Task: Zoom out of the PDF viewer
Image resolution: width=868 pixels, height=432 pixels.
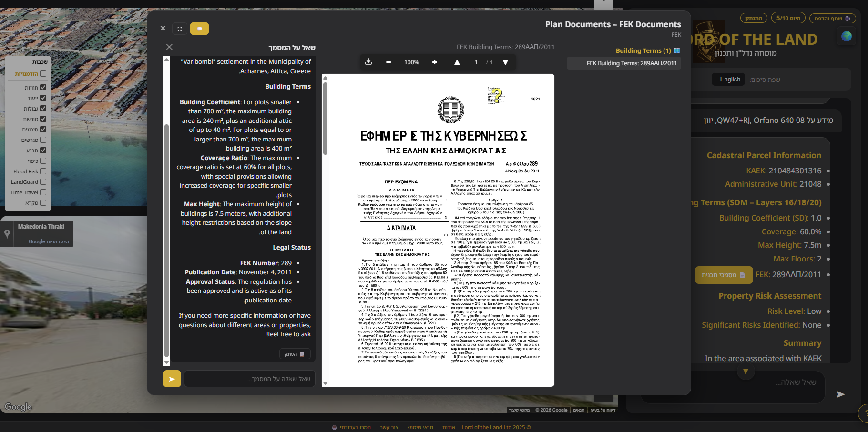Action: pos(388,62)
